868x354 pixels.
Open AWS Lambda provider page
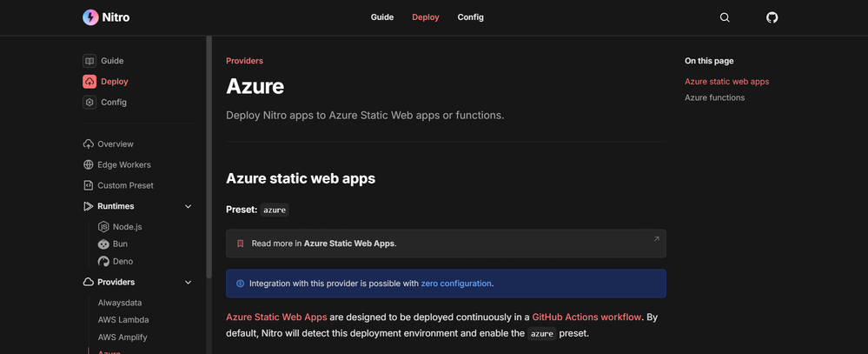[123, 320]
